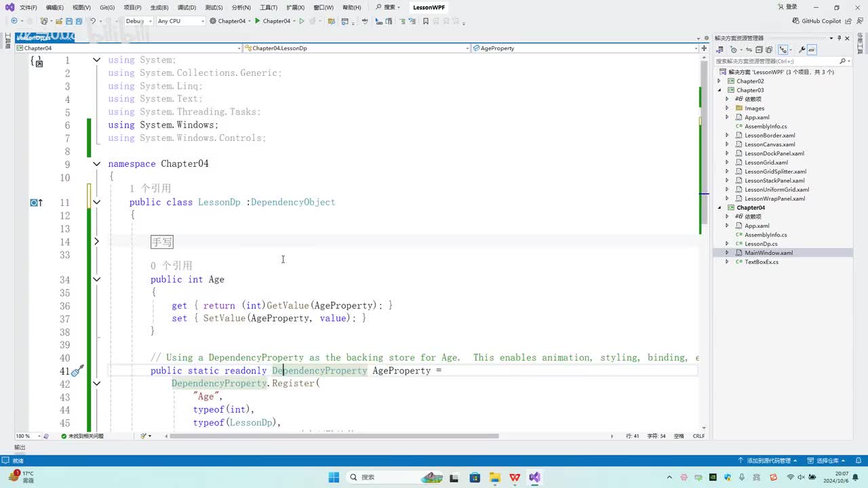This screenshot has width=868, height=488.
Task: Click the screwdriver quick actions icon on line 41
Action: pos(77,371)
